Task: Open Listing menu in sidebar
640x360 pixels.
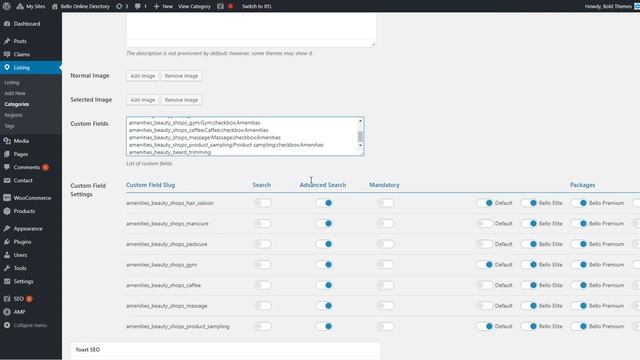Action: [x=31, y=67]
